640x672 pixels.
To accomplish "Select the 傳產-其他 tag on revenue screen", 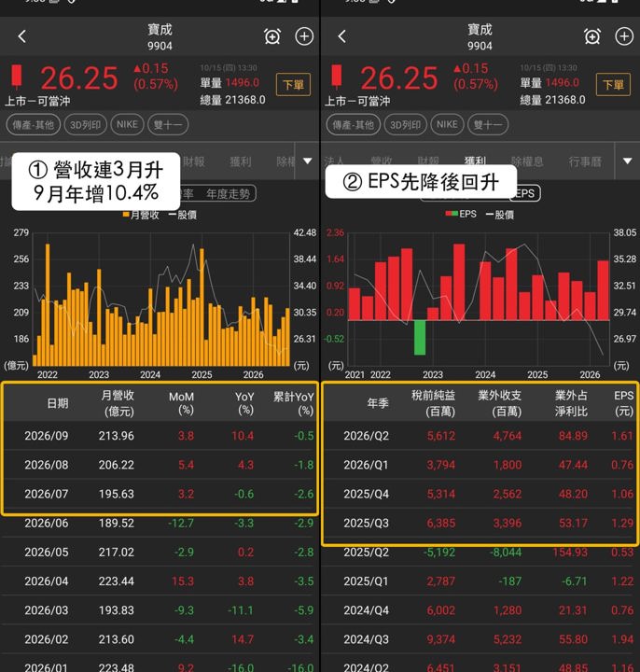I will click(x=33, y=125).
